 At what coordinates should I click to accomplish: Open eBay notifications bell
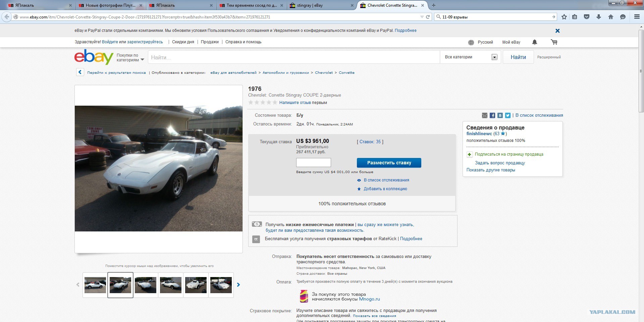pyautogui.click(x=535, y=42)
